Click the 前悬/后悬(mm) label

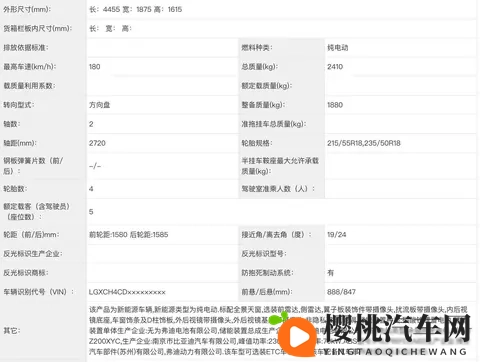coord(267,292)
